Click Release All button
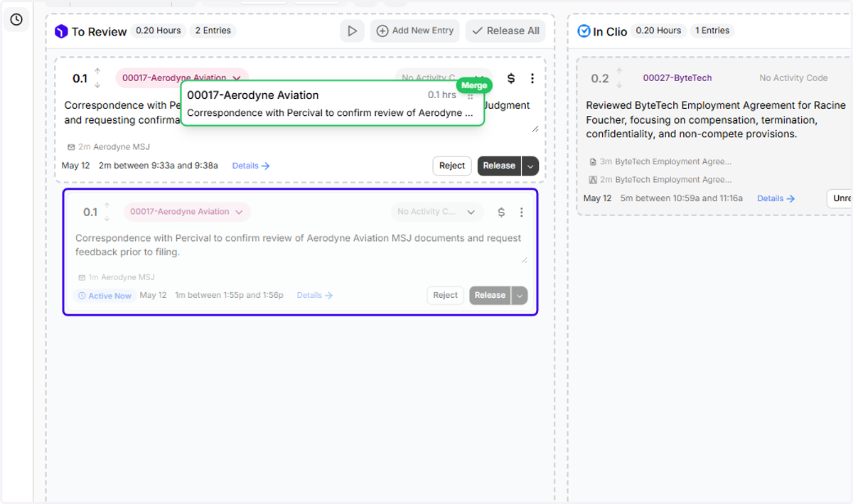The image size is (853, 504). click(x=505, y=31)
